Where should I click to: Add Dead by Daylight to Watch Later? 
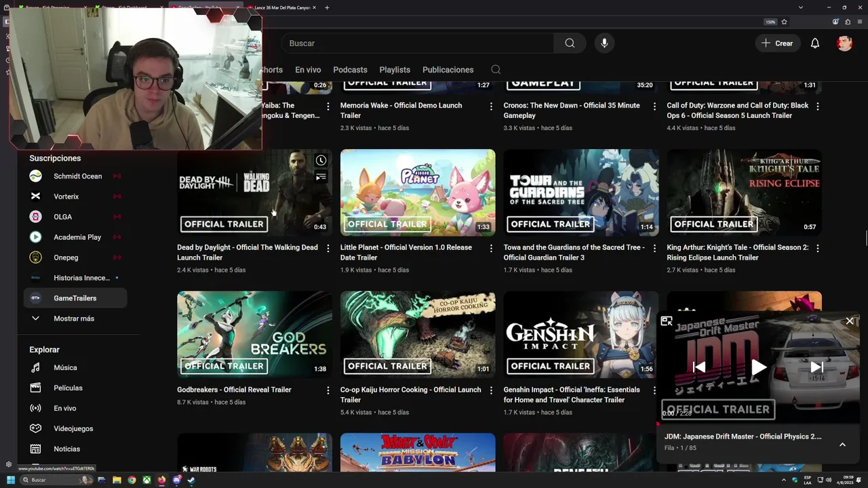pos(321,161)
